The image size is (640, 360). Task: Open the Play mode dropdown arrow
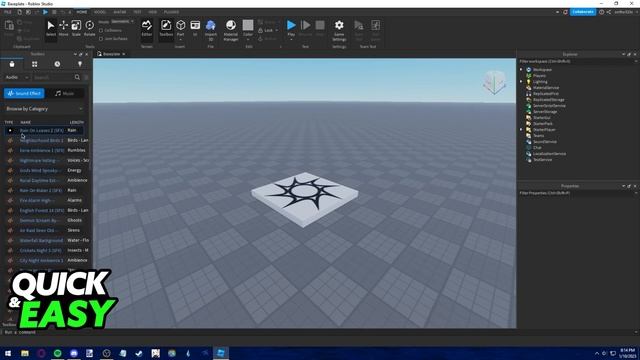click(x=291, y=40)
